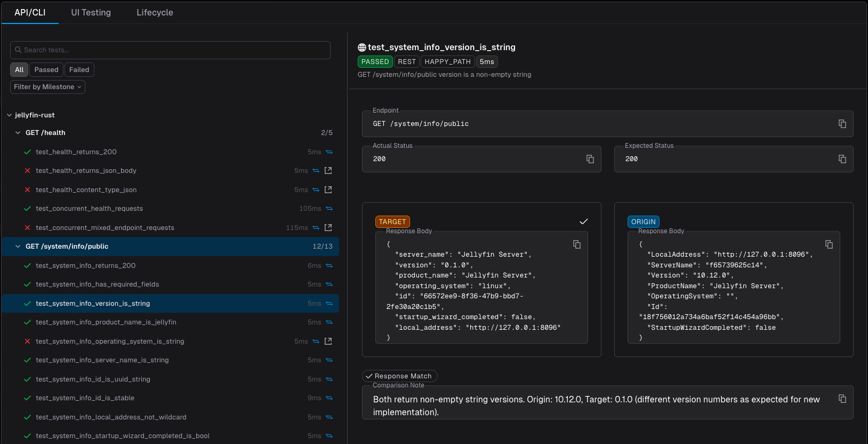Open external link for test_health_returns_json_body
Image resolution: width=868 pixels, height=444 pixels.
(x=328, y=171)
